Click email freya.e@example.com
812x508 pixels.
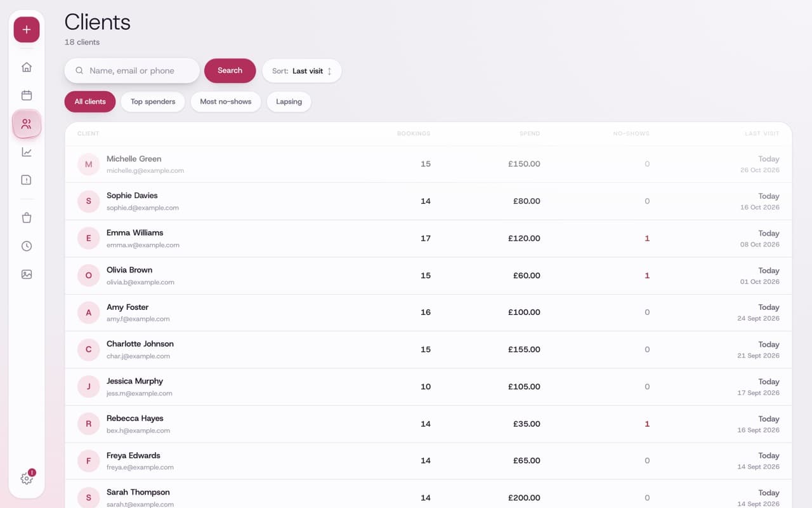click(140, 467)
